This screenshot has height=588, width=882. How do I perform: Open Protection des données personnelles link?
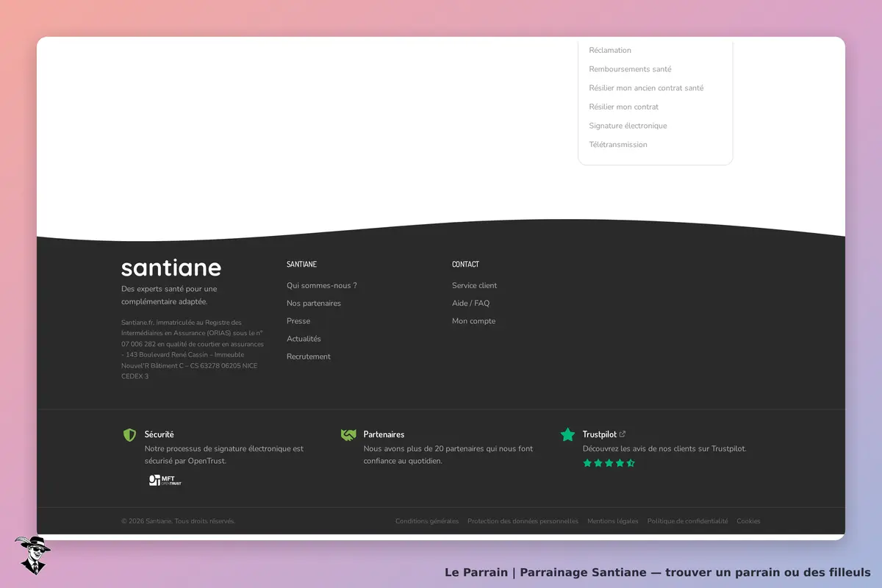coord(523,521)
